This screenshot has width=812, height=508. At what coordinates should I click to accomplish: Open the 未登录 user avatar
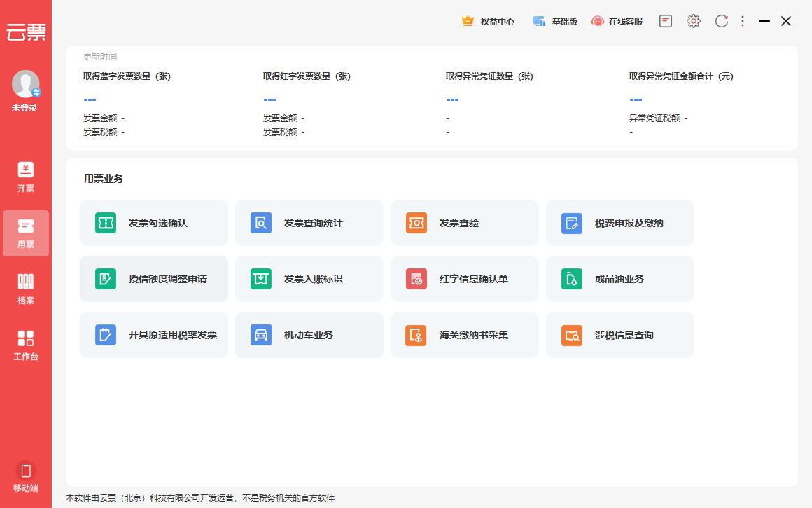click(26, 84)
